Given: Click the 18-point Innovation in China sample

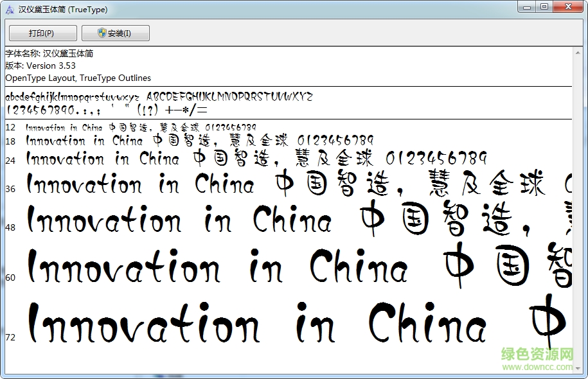Looking at the screenshot, I should coord(199,141).
